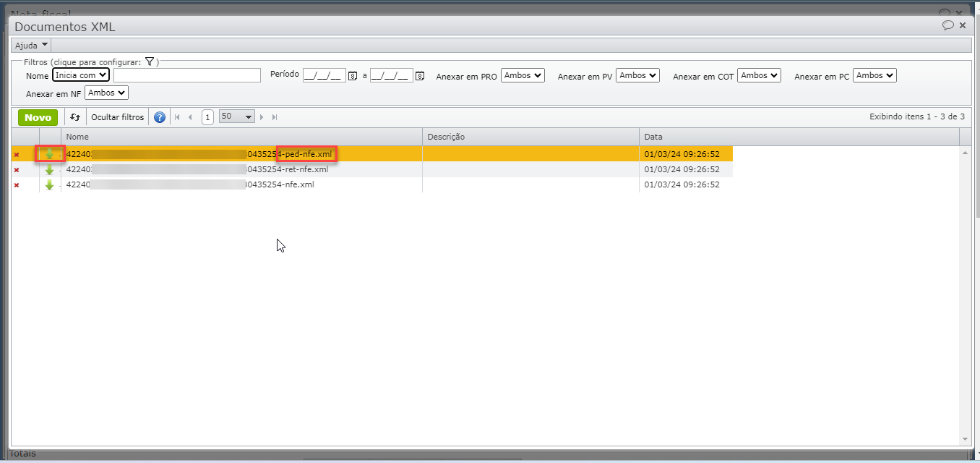Open Anexar em PV dropdown
Viewport: 980px width, 463px height.
tap(638, 75)
